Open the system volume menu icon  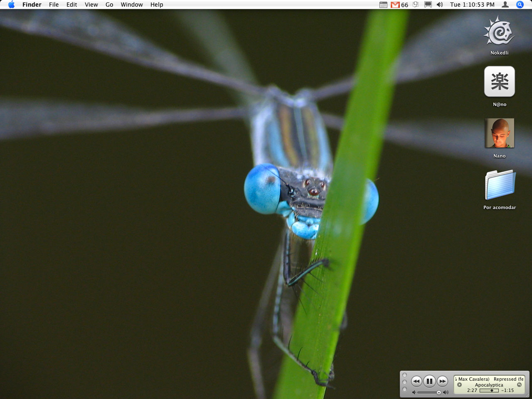440,5
